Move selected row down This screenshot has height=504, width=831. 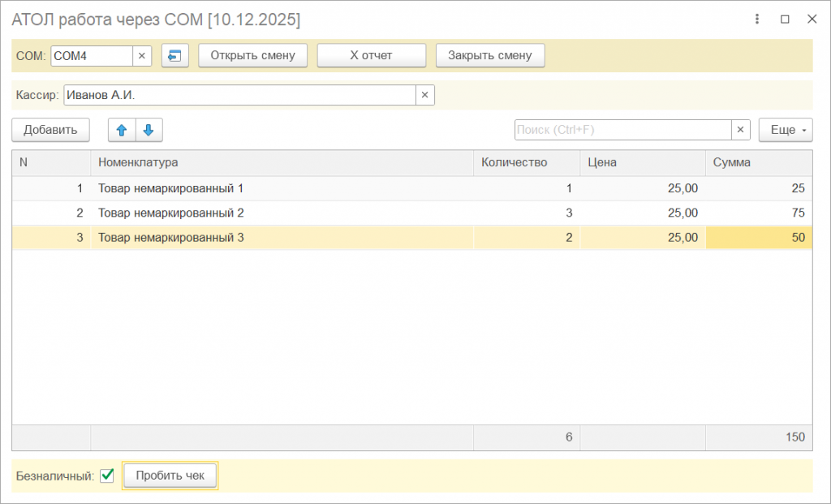[x=149, y=130]
